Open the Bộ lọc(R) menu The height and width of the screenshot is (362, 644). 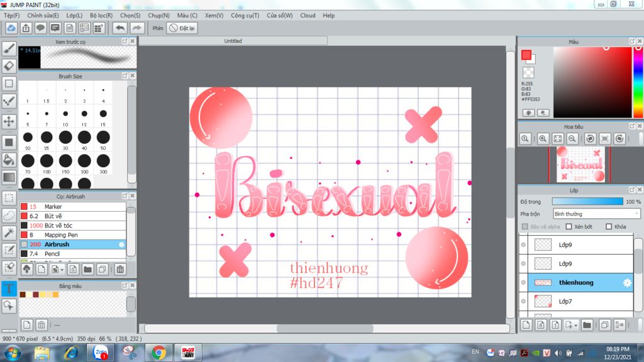click(101, 15)
